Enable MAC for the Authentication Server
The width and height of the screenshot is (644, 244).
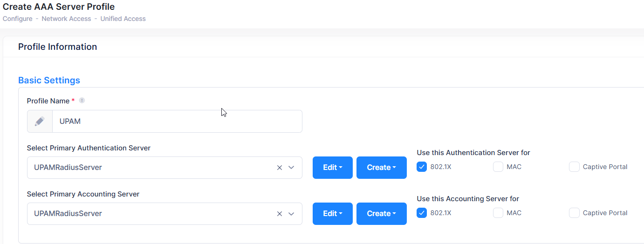(x=498, y=167)
